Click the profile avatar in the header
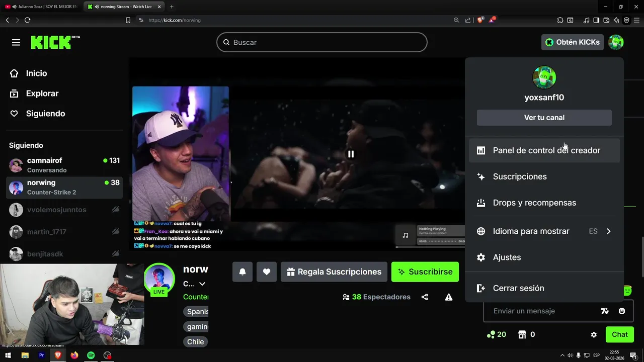 [x=616, y=42]
